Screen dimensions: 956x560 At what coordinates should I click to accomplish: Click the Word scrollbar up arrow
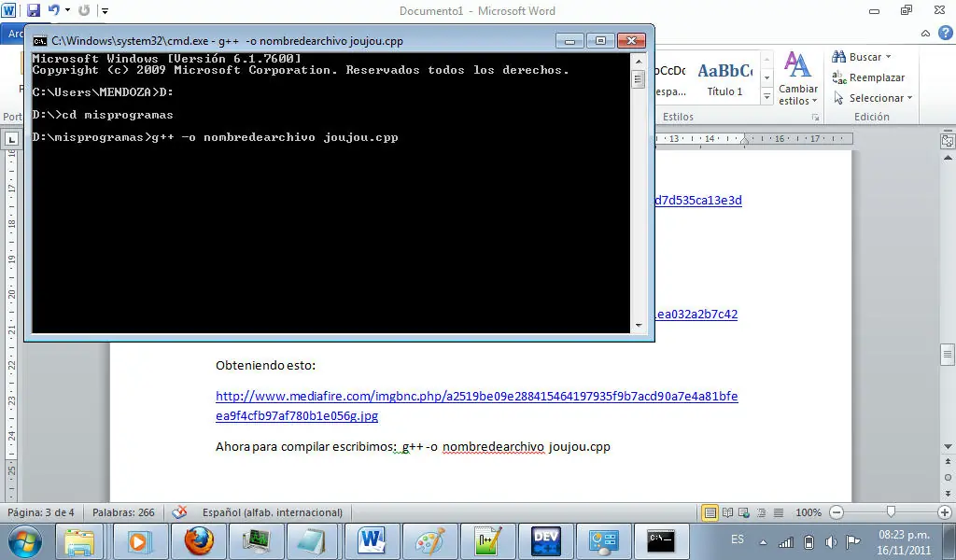point(948,158)
